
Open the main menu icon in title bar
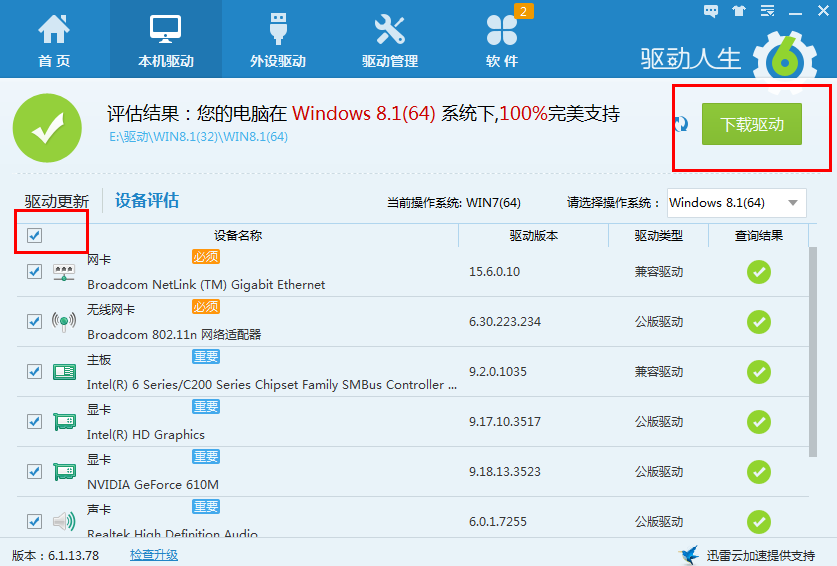click(767, 11)
